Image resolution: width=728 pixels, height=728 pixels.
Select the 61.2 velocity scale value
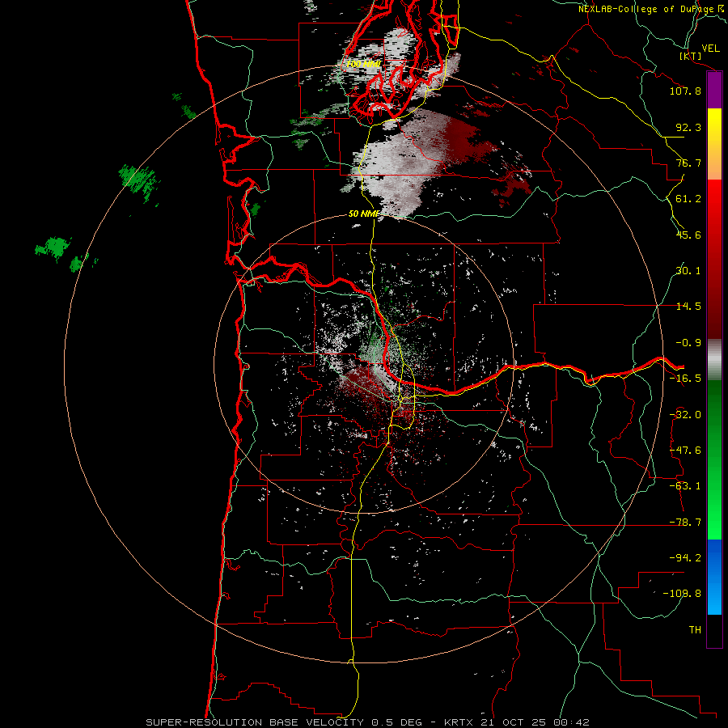click(688, 199)
